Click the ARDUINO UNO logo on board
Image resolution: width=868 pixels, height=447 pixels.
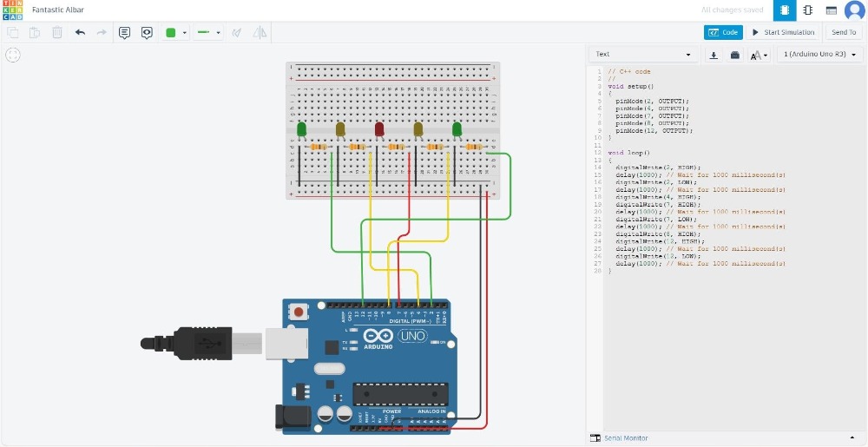(395, 338)
